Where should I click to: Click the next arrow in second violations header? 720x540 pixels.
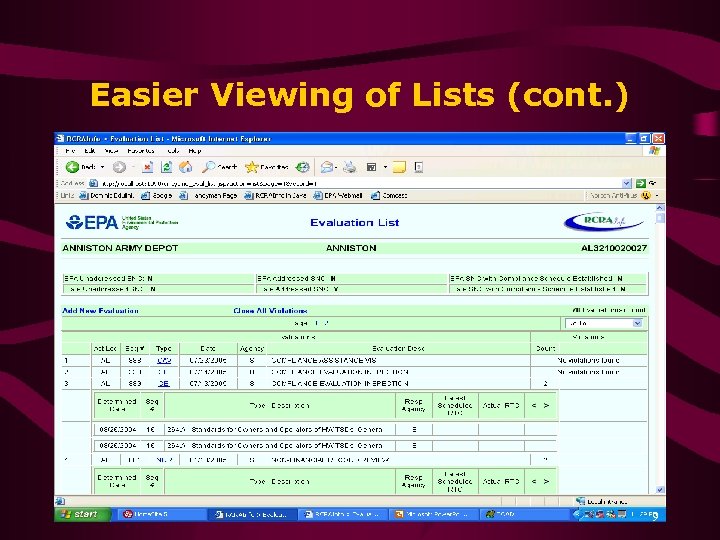coord(546,481)
